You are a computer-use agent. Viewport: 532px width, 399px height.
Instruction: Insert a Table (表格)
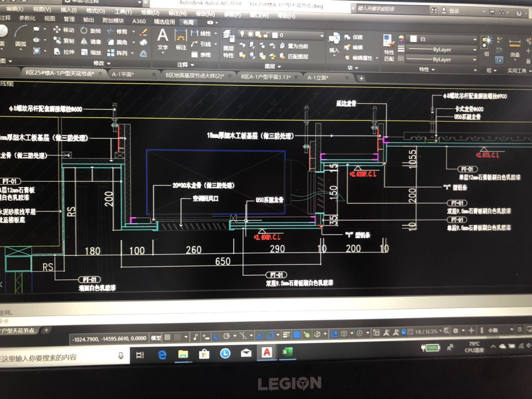(201, 55)
